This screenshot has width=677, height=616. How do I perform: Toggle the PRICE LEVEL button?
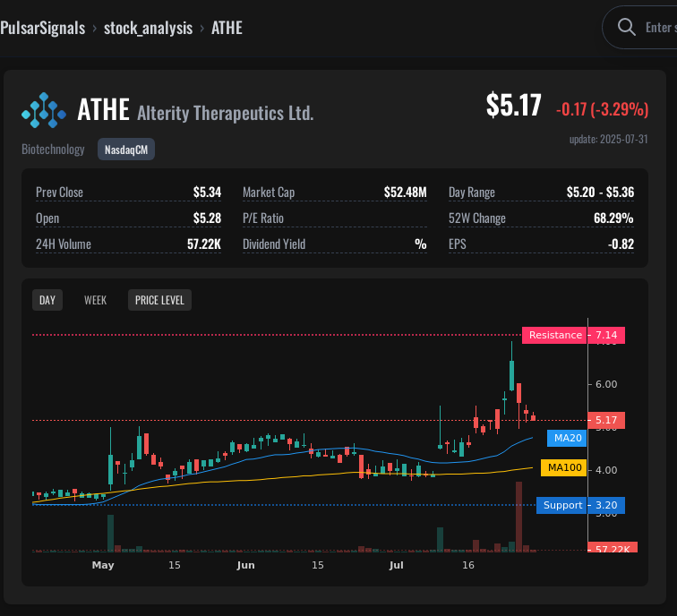tap(159, 300)
